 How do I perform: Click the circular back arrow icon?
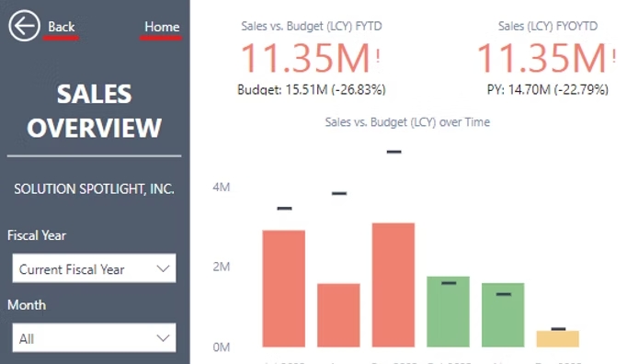tap(25, 26)
